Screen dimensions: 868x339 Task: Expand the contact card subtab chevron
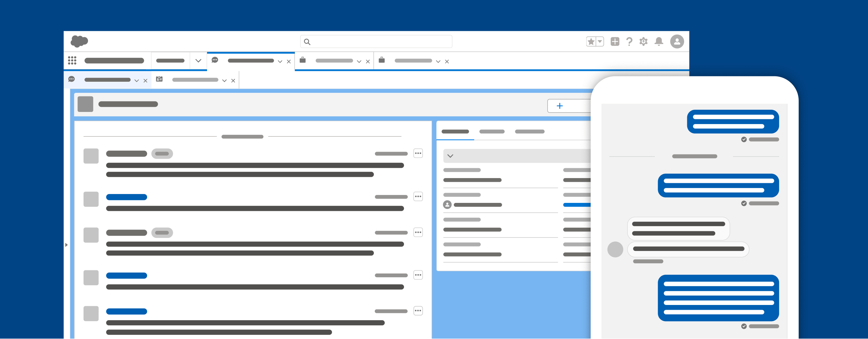tap(225, 81)
